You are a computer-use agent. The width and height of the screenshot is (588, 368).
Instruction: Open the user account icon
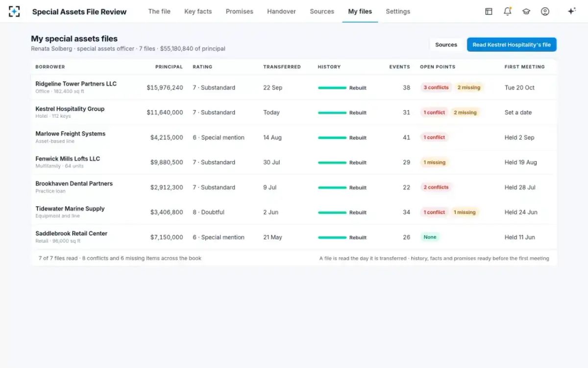[545, 11]
